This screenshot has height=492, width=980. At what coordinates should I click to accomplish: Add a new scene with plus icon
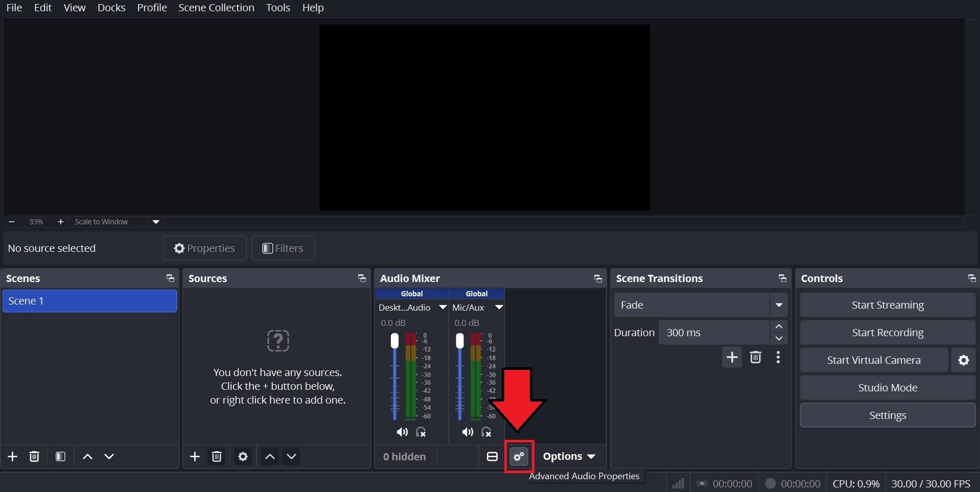13,456
